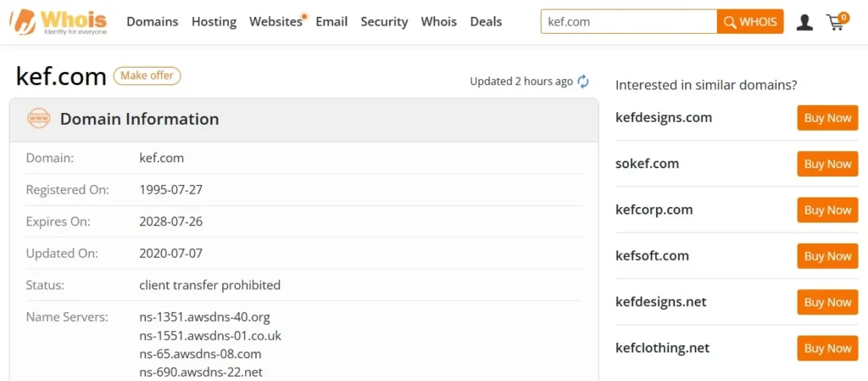Click the status client transfer prohibited
The image size is (868, 381).
pos(210,285)
